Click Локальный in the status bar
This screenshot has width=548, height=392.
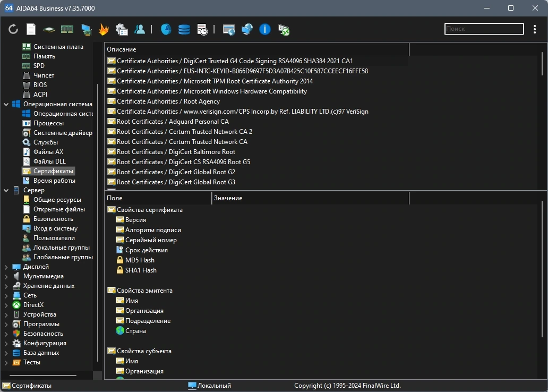[x=210, y=385]
